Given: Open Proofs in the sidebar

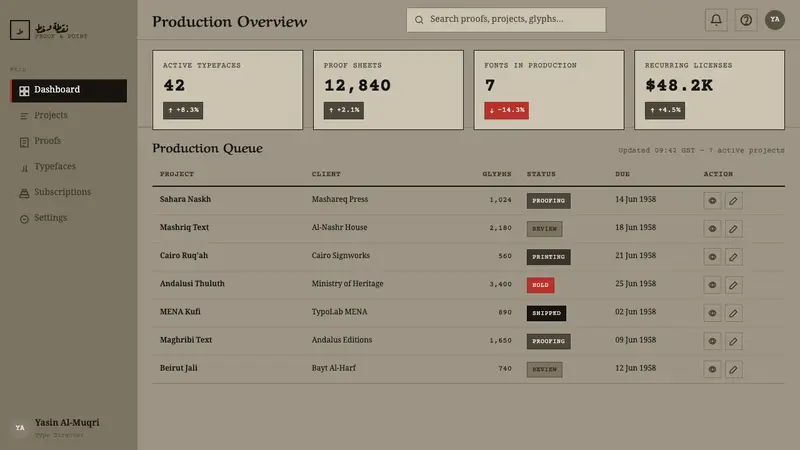Looking at the screenshot, I should tap(69, 141).
